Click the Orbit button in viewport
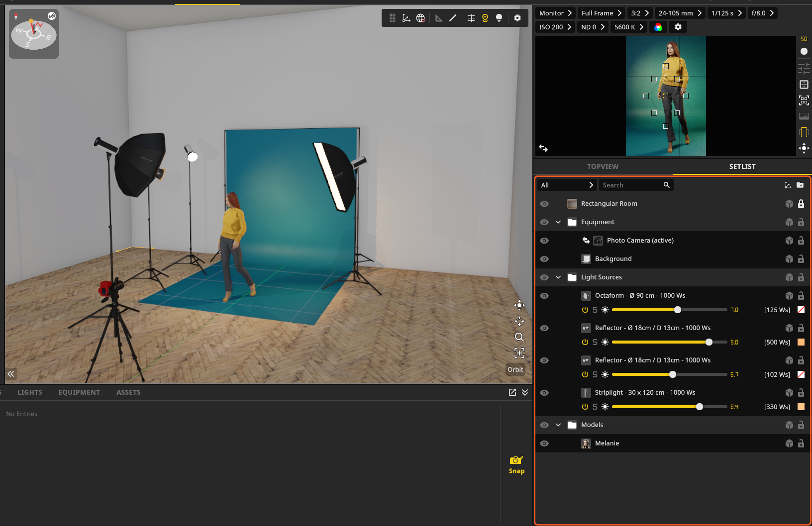The image size is (812, 526). pyautogui.click(x=515, y=369)
